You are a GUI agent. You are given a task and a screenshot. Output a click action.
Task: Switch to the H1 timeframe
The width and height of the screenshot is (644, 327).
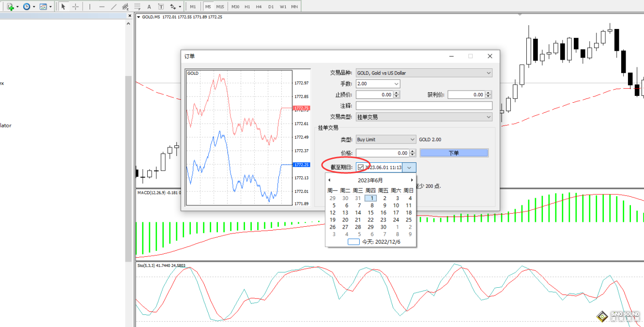(x=247, y=7)
